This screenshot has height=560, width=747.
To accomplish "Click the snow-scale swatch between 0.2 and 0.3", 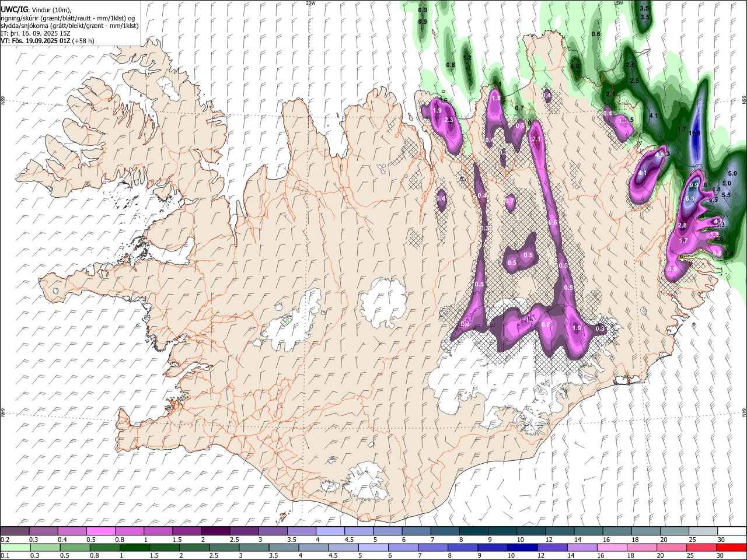I will (15, 531).
